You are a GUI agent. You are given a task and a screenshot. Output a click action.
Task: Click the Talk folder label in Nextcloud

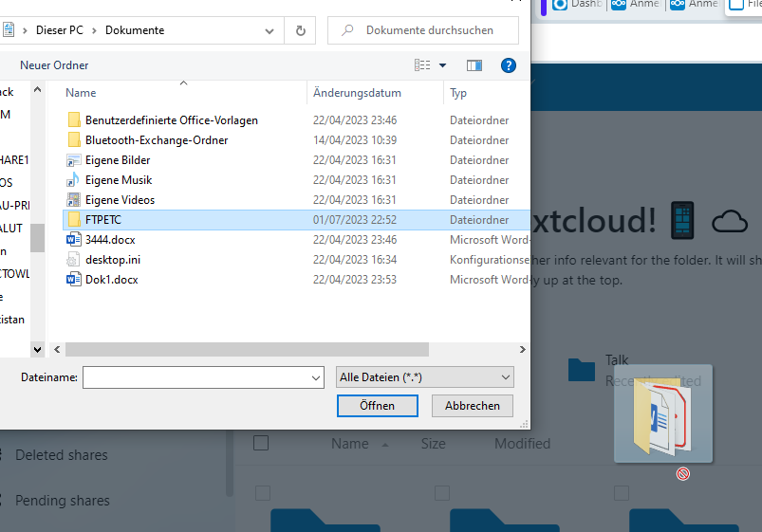click(617, 360)
